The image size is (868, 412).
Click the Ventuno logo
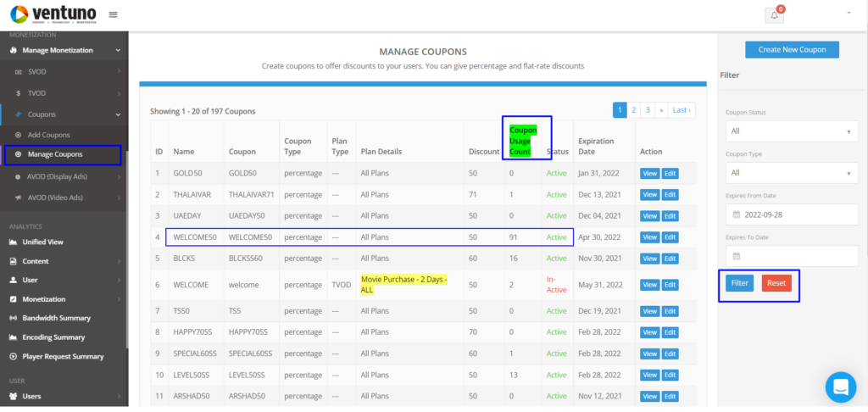point(53,14)
